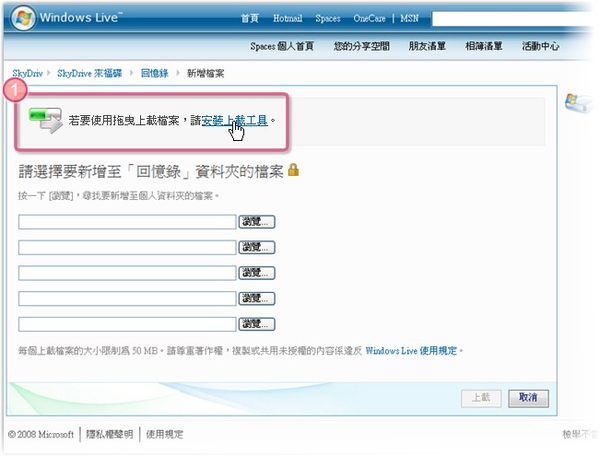
Task: Click 瀏覽 button for fifth file row
Action: (x=257, y=324)
